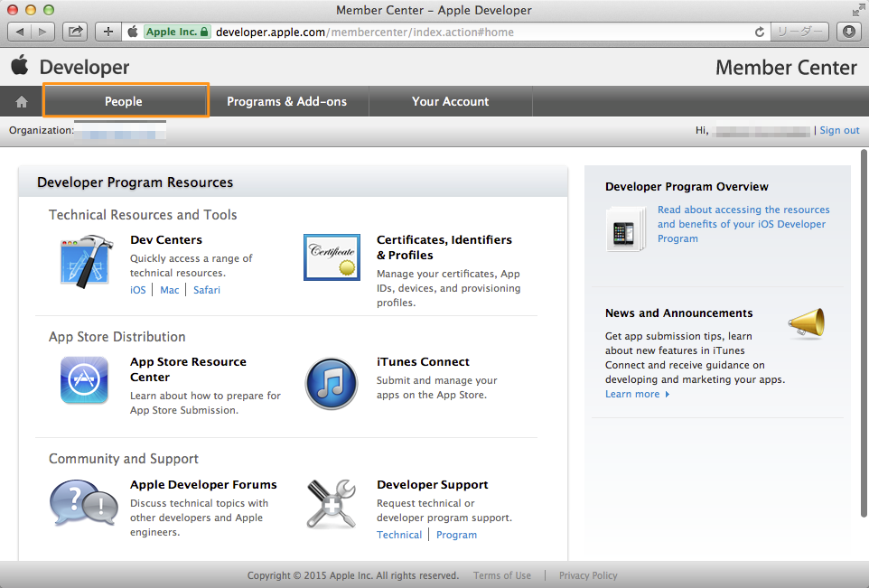Open the Safari Downloads button
This screenshot has height=588, width=869.
coord(848,32)
